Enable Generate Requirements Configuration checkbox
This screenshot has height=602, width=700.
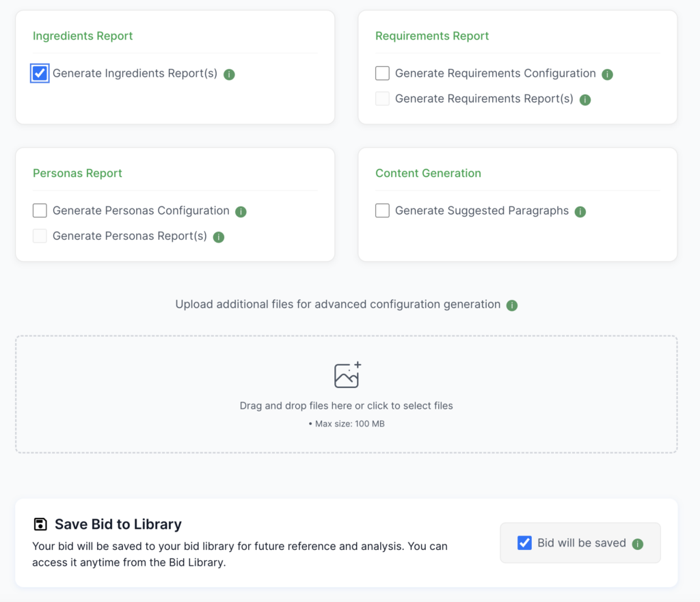pos(382,73)
